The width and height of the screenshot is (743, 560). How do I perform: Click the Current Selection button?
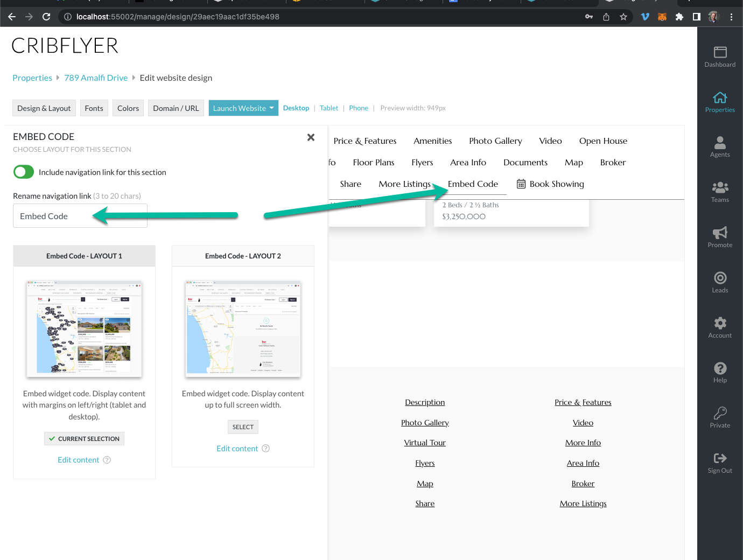point(84,439)
